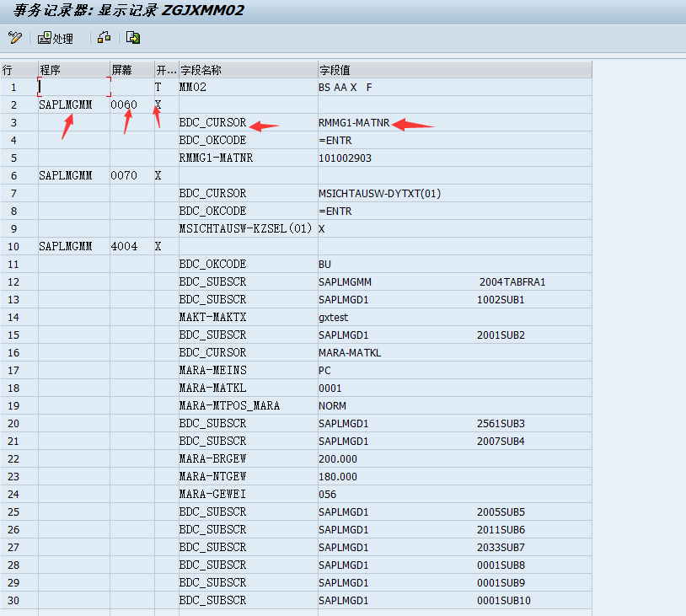Click the 0001SUB10 value
Screen dimensions: 686x616
coord(504,601)
